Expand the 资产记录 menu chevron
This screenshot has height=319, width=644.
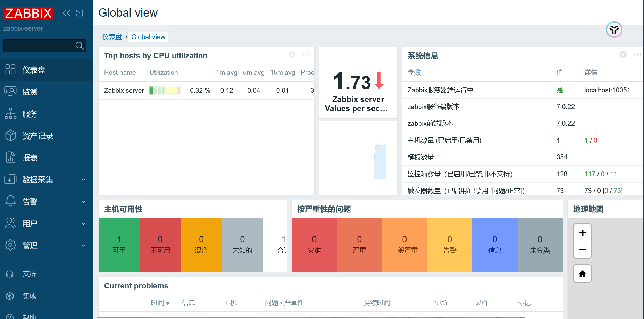tap(83, 136)
